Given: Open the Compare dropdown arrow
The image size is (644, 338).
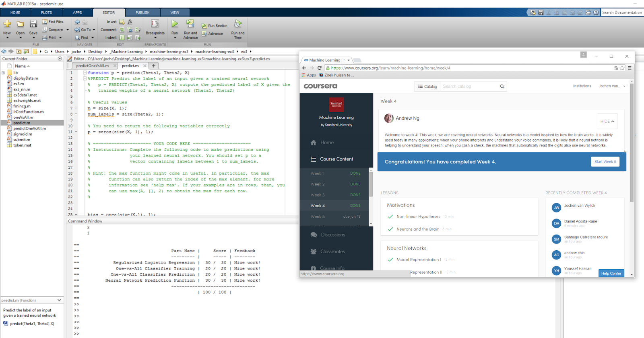Looking at the screenshot, I should (x=68, y=30).
